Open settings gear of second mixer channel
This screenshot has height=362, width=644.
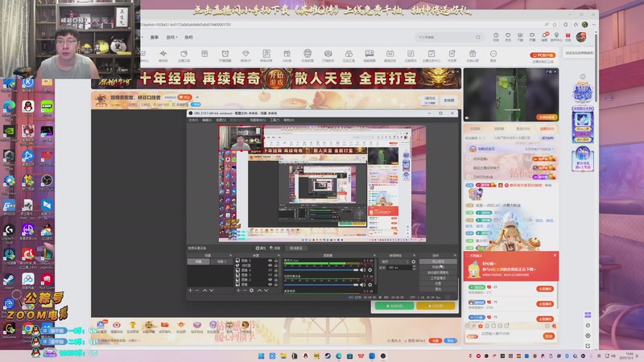point(370,285)
